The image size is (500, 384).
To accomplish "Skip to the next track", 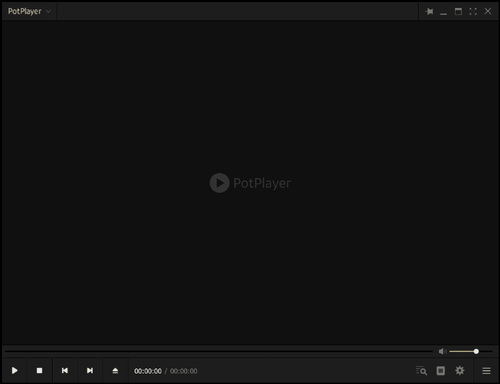I will [x=90, y=370].
